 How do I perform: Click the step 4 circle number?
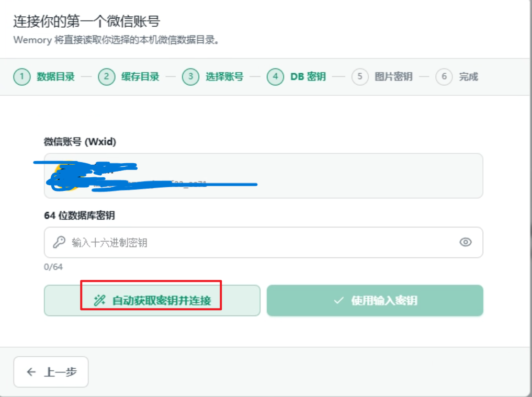click(x=276, y=77)
